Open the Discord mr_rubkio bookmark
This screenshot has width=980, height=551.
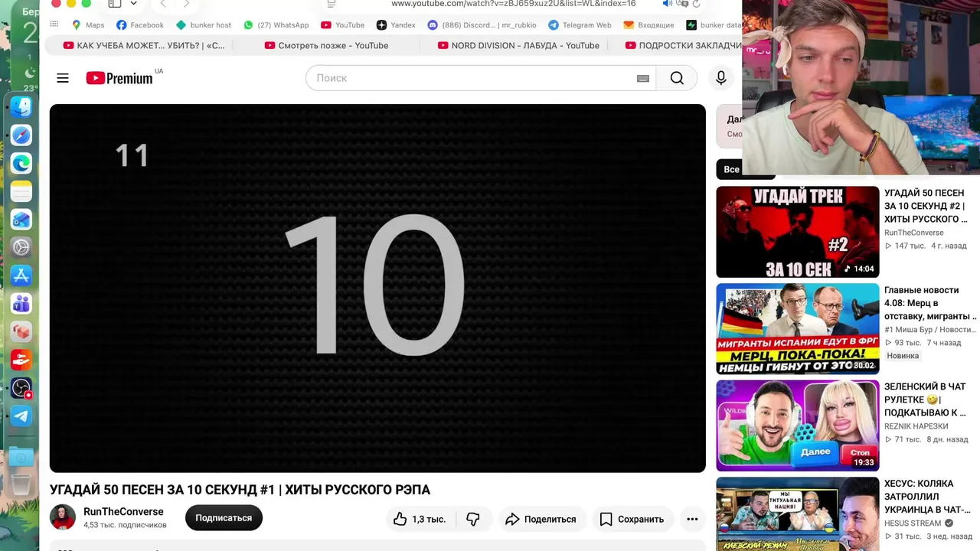point(482,25)
